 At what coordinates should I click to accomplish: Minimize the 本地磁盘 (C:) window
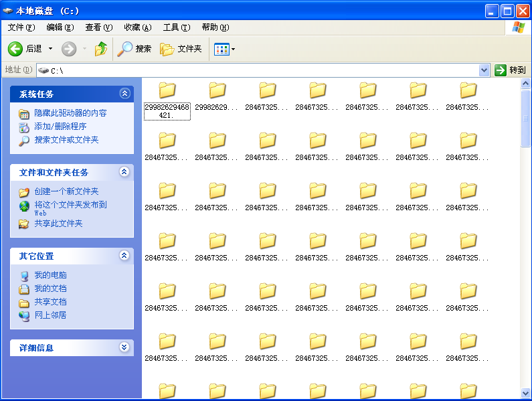[x=492, y=11]
